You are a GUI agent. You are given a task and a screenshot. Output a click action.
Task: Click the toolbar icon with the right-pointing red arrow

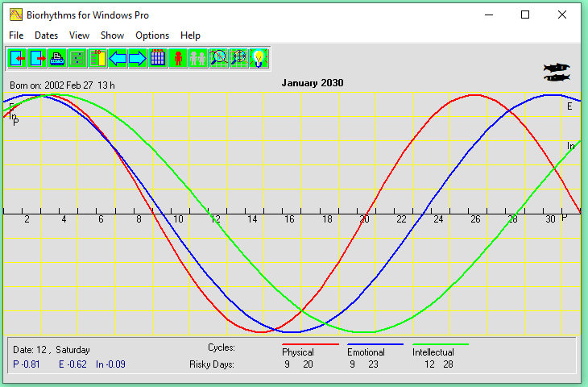click(x=38, y=58)
